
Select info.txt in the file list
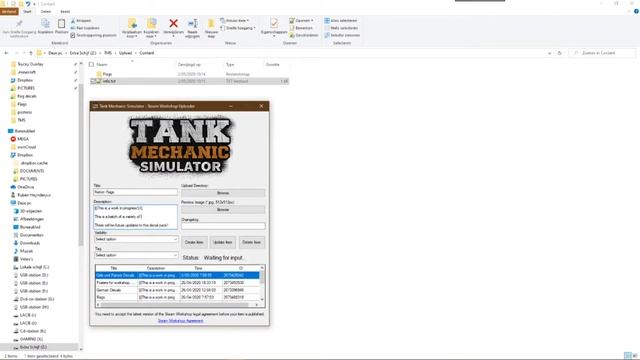109,81
